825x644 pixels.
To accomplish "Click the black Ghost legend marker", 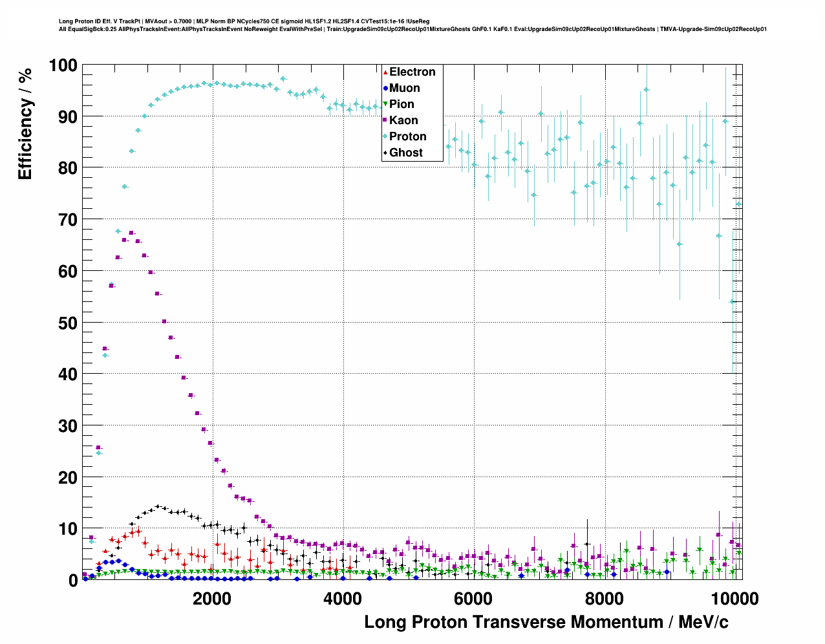I will click(385, 153).
